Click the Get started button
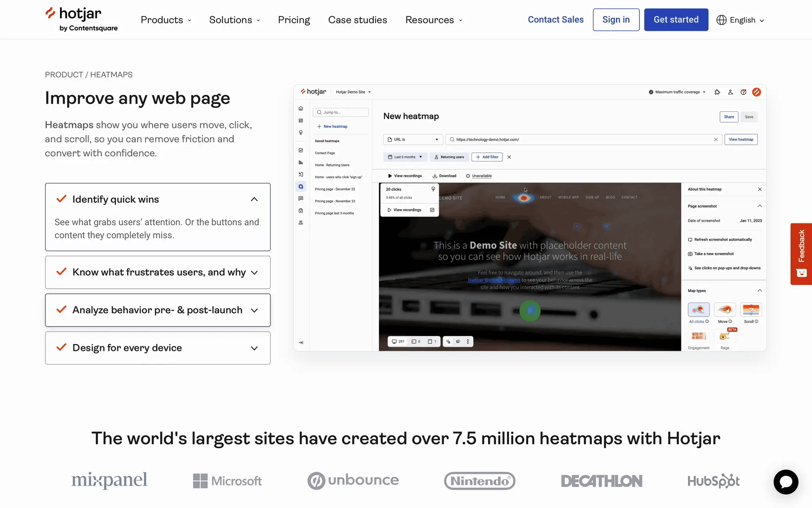Viewport: 812px width, 508px height. [676, 20]
